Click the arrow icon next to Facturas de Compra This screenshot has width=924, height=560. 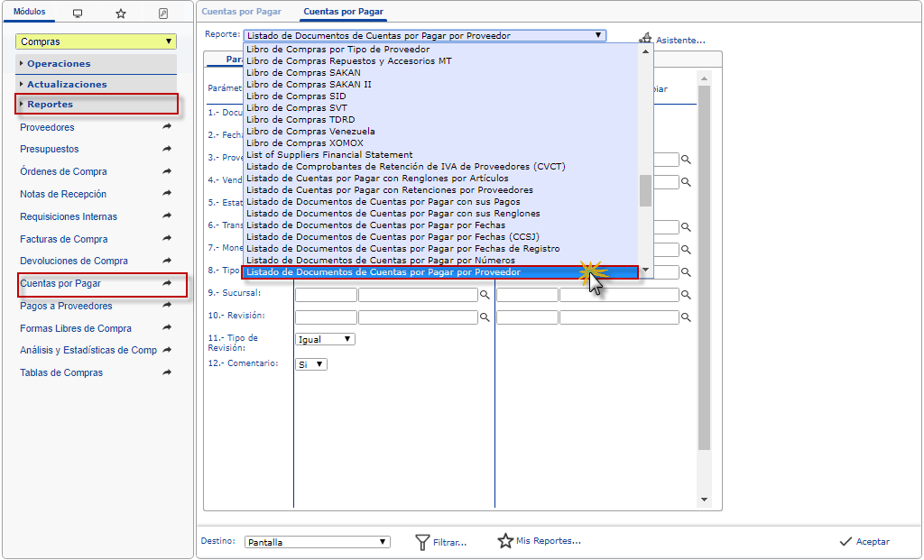point(167,239)
